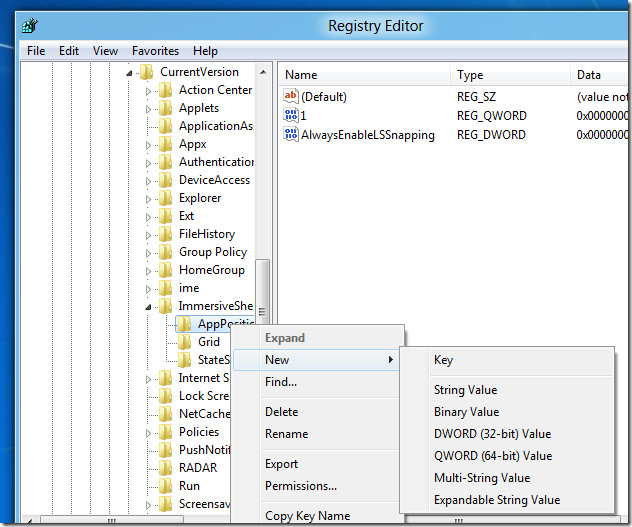Create a new Expandable String Value

coord(507,500)
